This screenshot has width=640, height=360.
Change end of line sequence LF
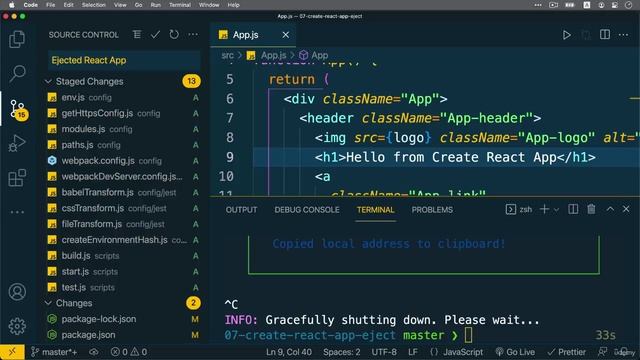413,352
